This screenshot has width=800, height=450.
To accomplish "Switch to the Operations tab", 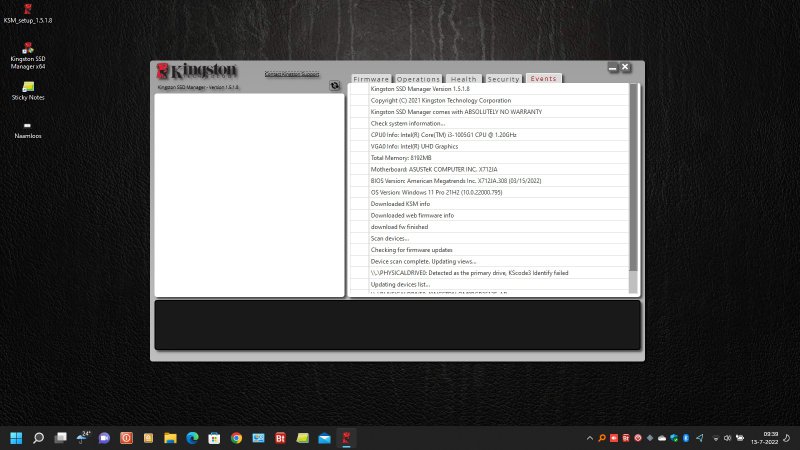I will tap(418, 78).
